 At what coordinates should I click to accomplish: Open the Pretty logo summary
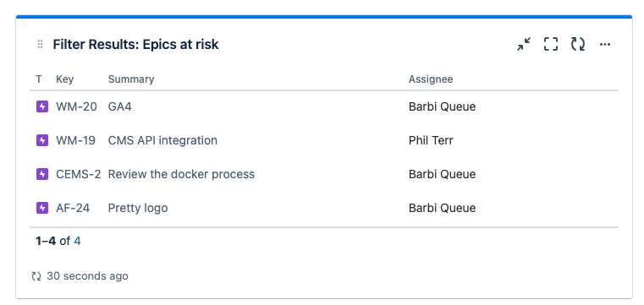click(138, 208)
